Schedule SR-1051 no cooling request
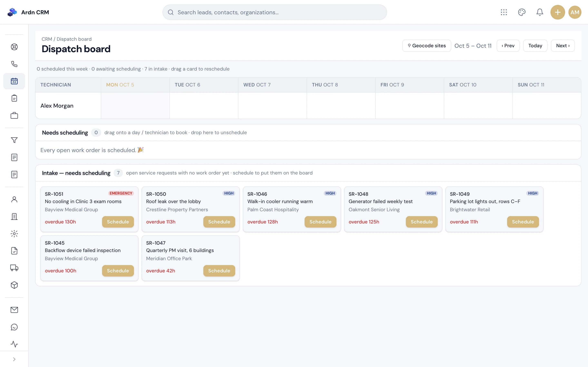This screenshot has height=367, width=588. (118, 222)
